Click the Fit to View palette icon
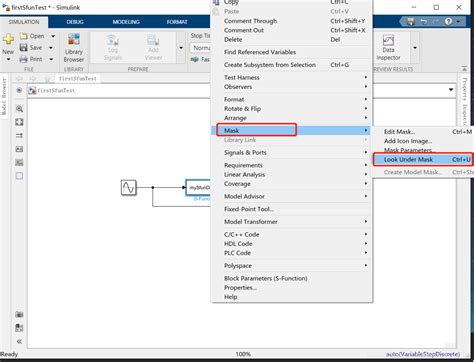 pos(19,122)
